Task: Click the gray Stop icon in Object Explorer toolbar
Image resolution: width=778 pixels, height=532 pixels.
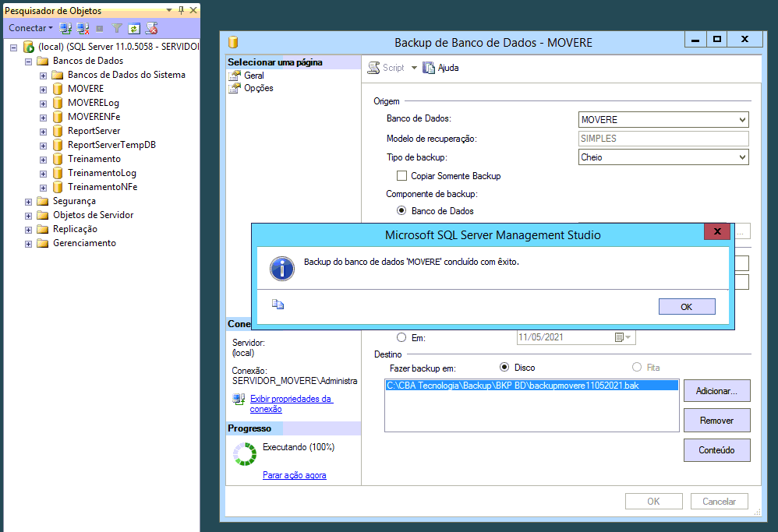Action: 100,28
